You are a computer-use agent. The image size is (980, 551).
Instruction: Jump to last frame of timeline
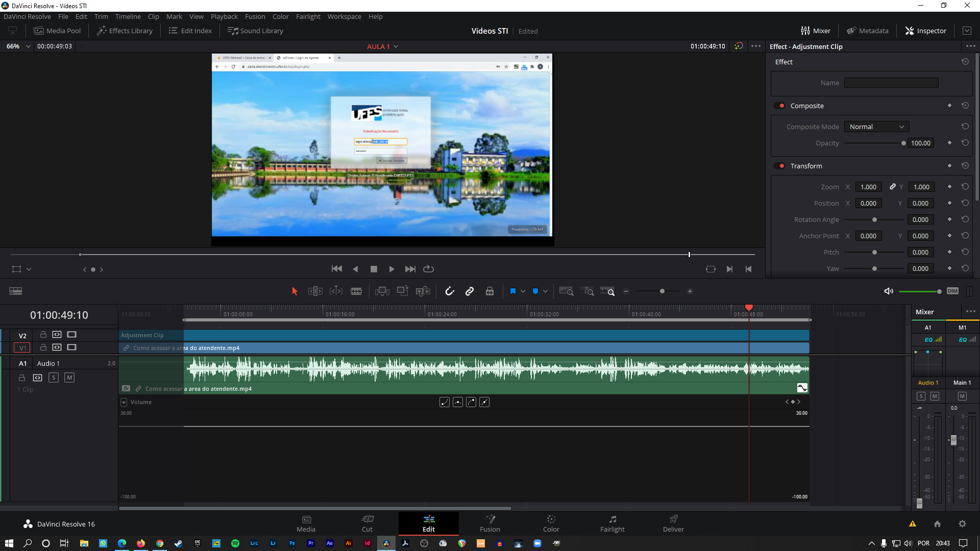410,269
